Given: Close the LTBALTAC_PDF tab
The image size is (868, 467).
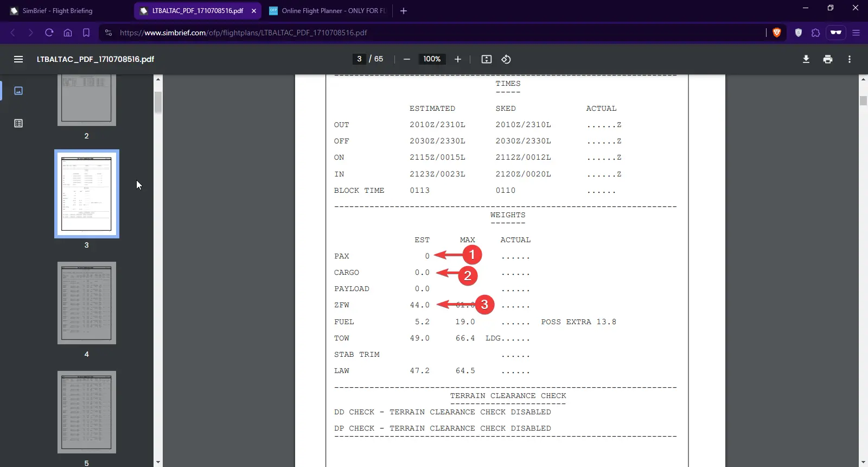Looking at the screenshot, I should [x=254, y=11].
